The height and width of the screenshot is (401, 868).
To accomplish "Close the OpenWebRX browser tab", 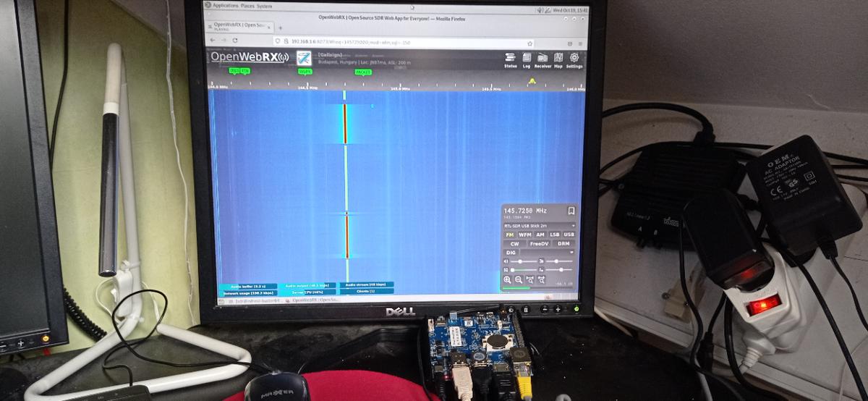I will (269, 27).
